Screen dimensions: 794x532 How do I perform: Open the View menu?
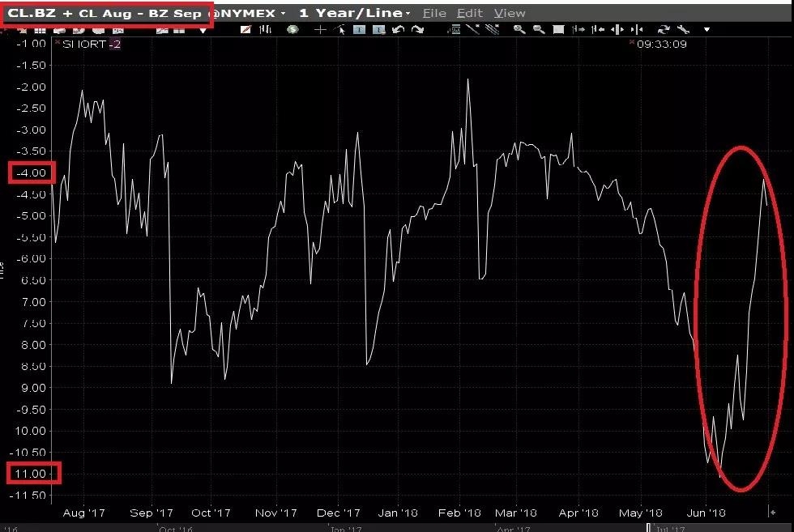(510, 13)
